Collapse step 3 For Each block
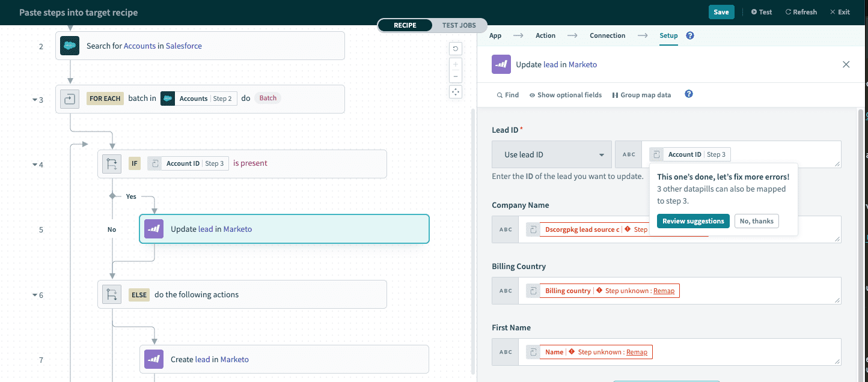Image resolution: width=868 pixels, height=382 pixels. coord(35,100)
